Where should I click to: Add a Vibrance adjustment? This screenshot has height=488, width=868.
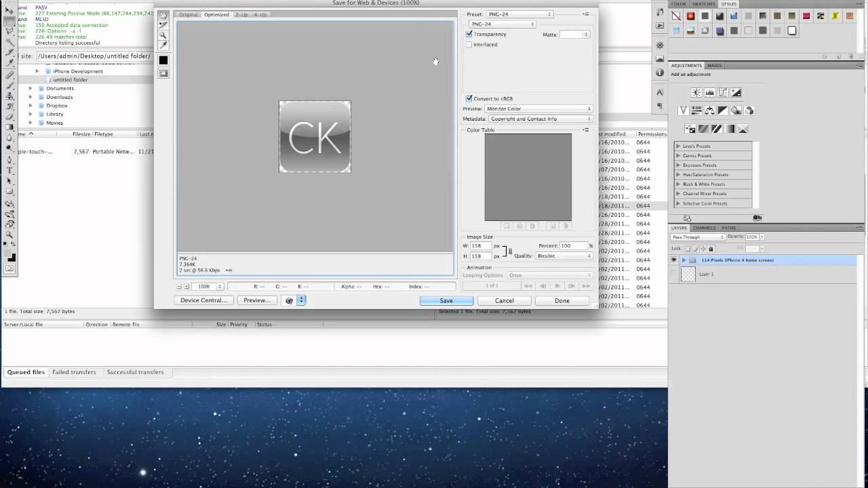pos(684,110)
